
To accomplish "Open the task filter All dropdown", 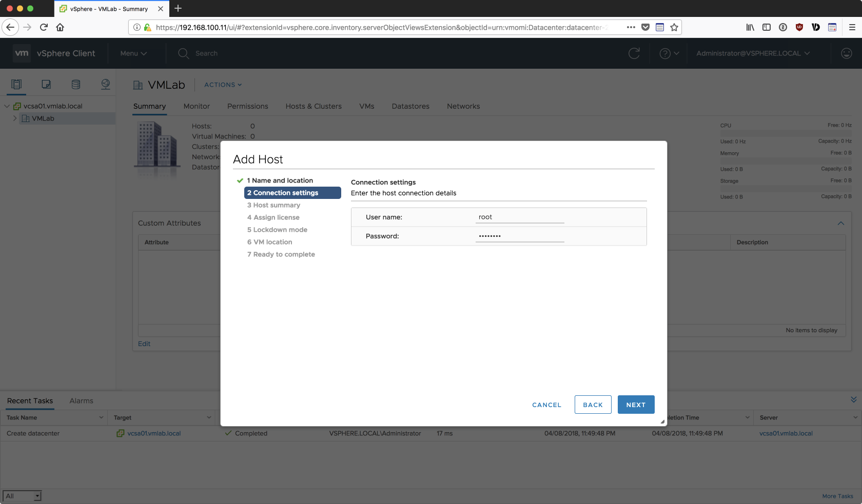I will tap(22, 496).
